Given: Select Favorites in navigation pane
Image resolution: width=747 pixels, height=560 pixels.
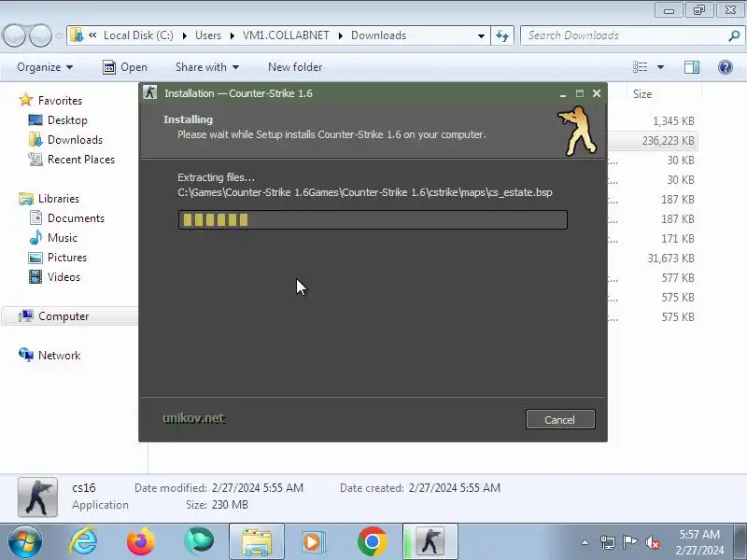Looking at the screenshot, I should click(60, 101).
